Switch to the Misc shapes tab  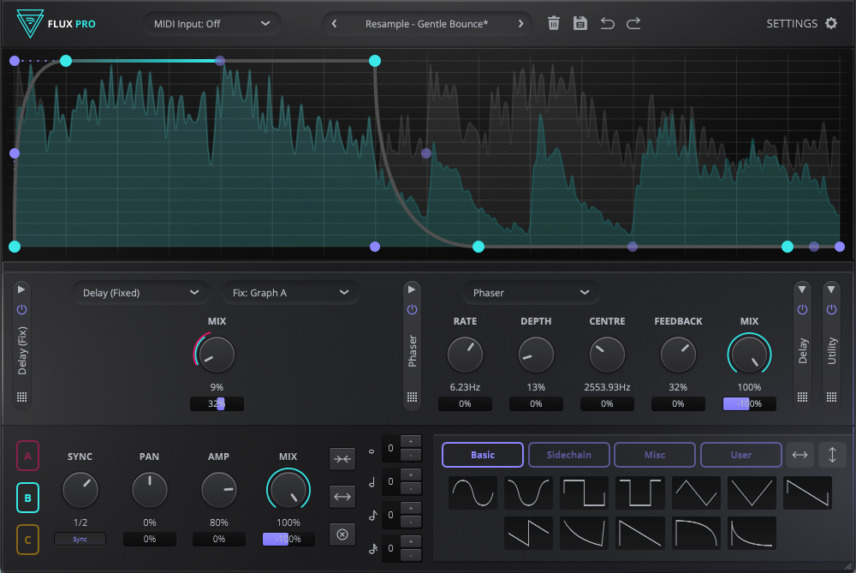pyautogui.click(x=655, y=455)
